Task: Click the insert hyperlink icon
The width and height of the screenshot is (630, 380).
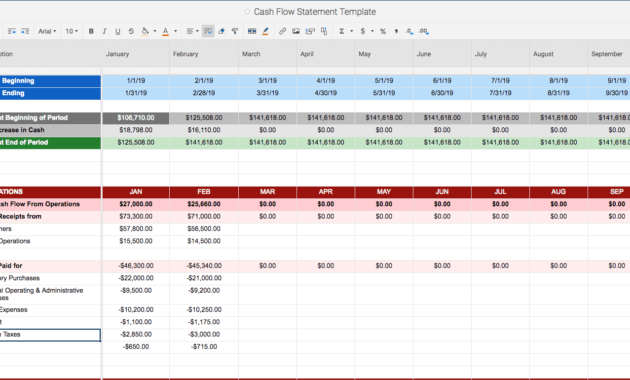Action: click(282, 31)
